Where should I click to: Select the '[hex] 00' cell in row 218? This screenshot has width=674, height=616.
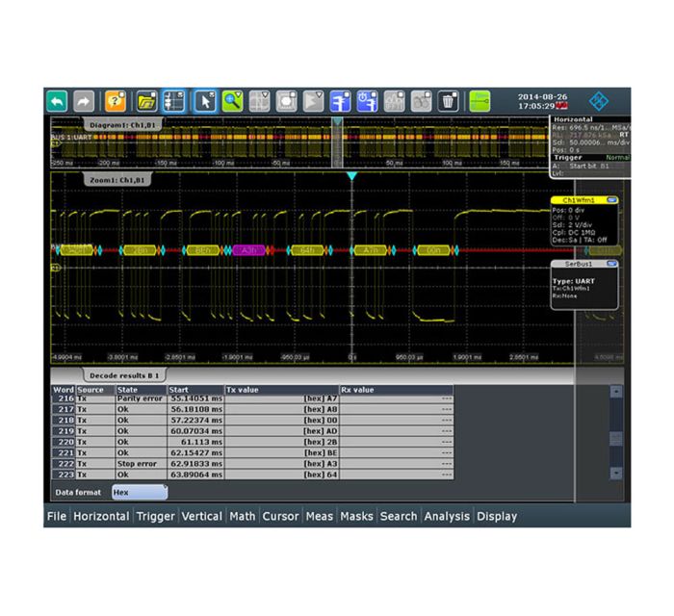pos(282,420)
